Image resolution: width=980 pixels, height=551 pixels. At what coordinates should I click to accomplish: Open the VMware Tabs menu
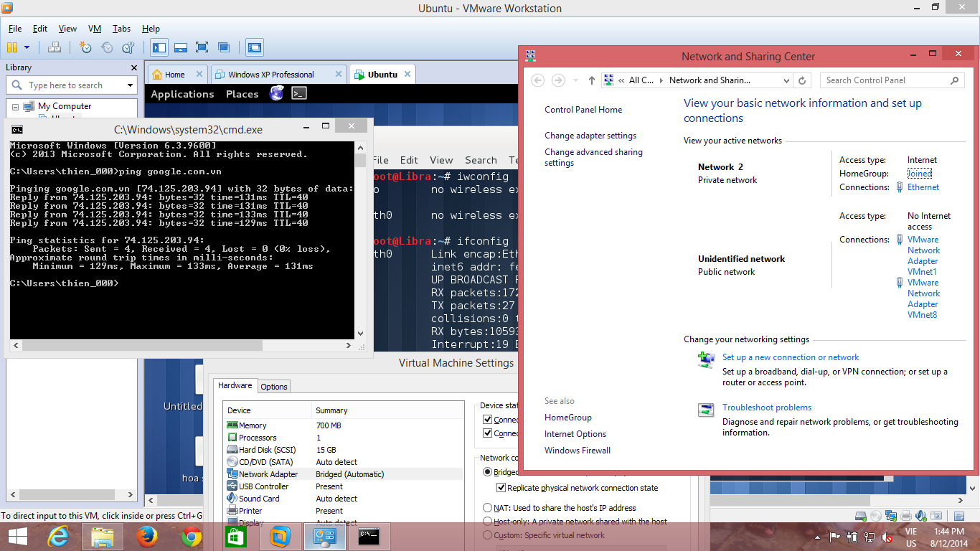pos(121,29)
